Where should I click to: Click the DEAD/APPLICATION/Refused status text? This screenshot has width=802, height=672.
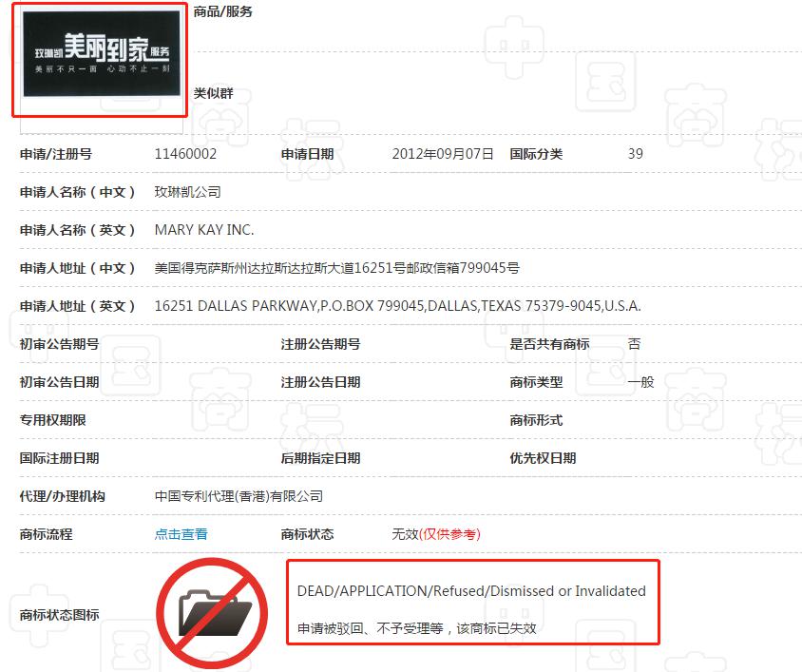[x=470, y=591]
